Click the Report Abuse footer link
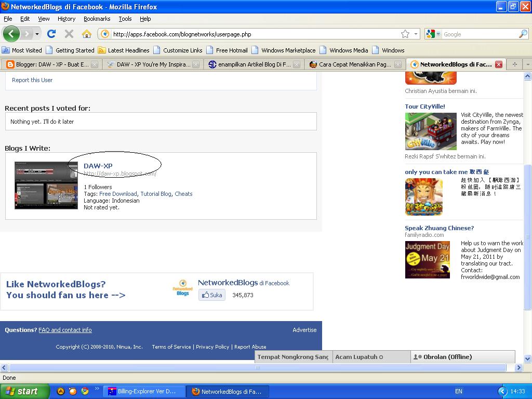 pos(250,347)
